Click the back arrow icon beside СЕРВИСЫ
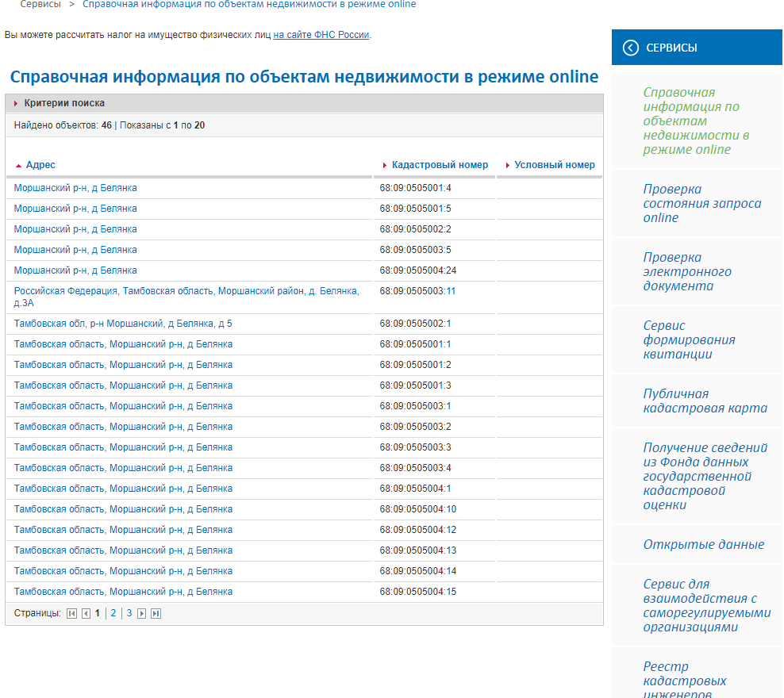 (x=631, y=48)
